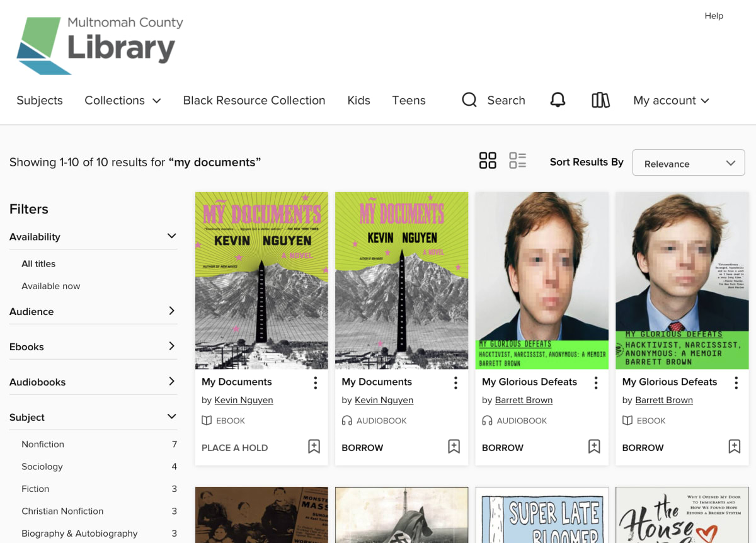Open options menu for My Glorious Defeats audiobook
The width and height of the screenshot is (756, 543).
pyautogui.click(x=596, y=382)
